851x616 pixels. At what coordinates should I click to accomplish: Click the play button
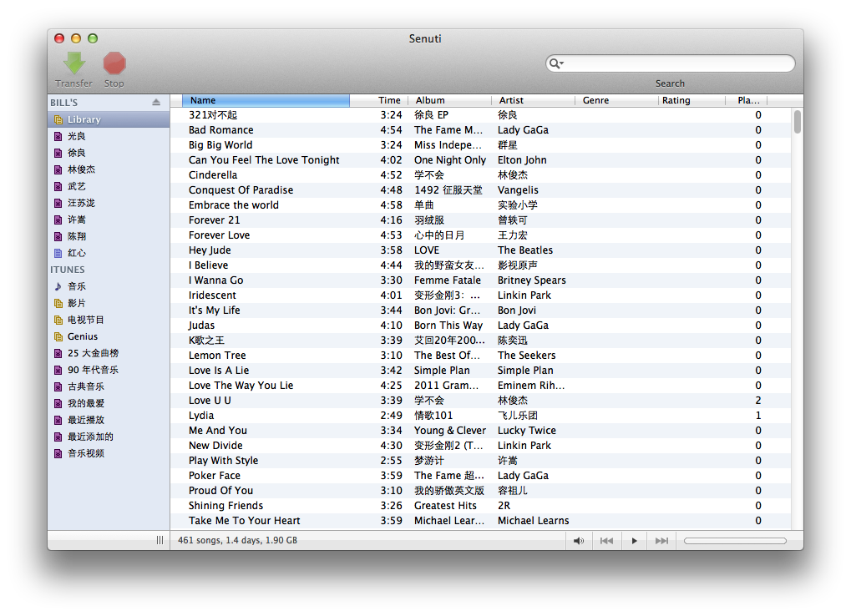(634, 541)
